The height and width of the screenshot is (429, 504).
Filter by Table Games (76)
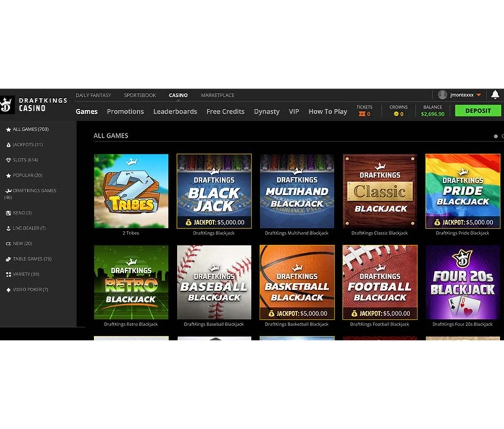pyautogui.click(x=32, y=259)
